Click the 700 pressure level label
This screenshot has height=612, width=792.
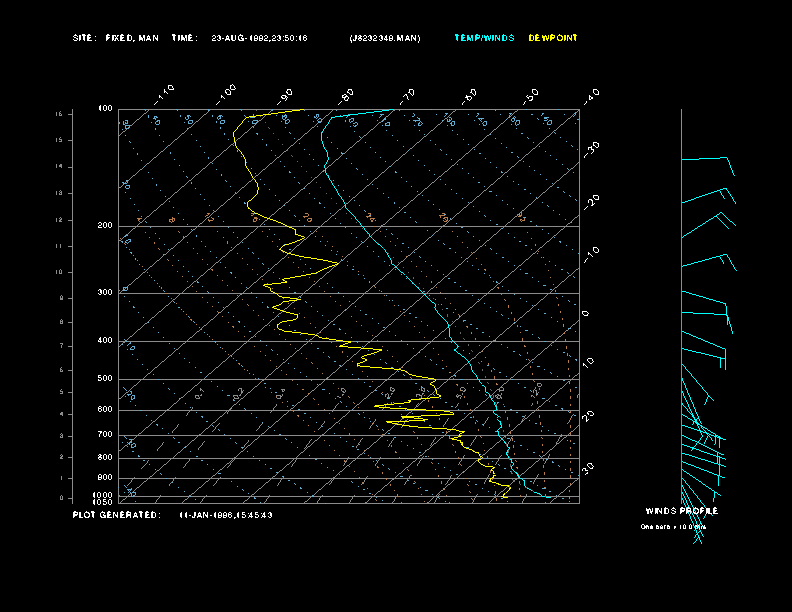pos(105,435)
